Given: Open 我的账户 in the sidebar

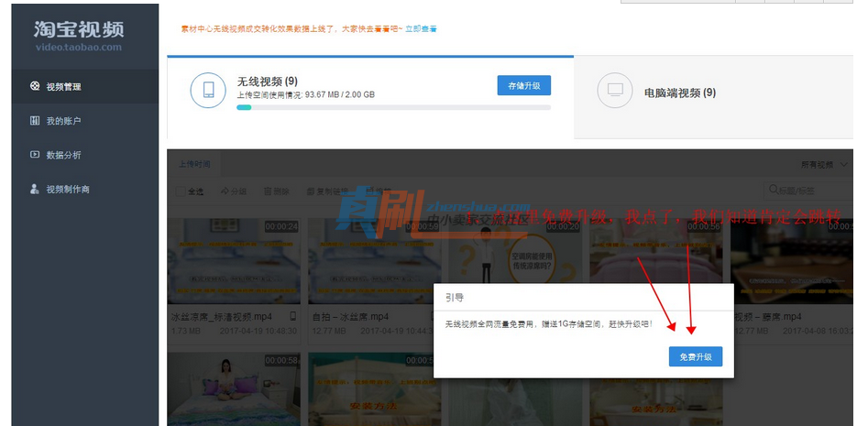Looking at the screenshot, I should point(85,121).
